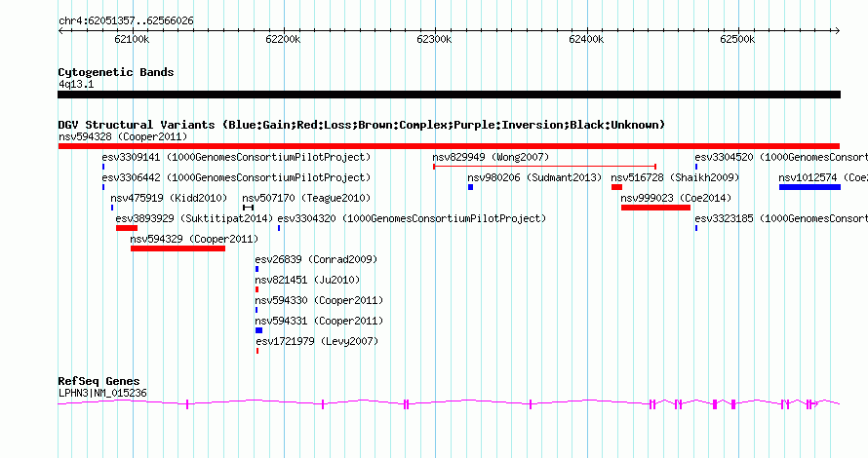Select the black nsv507170 unknown-type glyph

coord(248,208)
